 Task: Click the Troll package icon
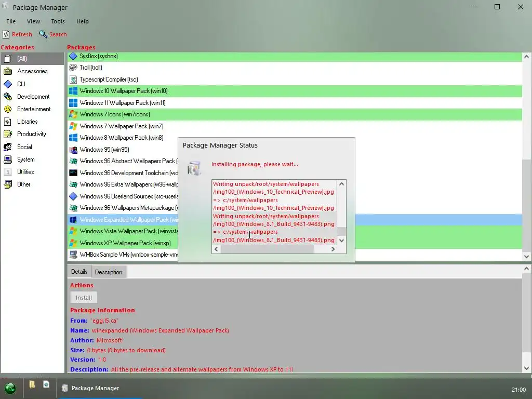pos(73,68)
